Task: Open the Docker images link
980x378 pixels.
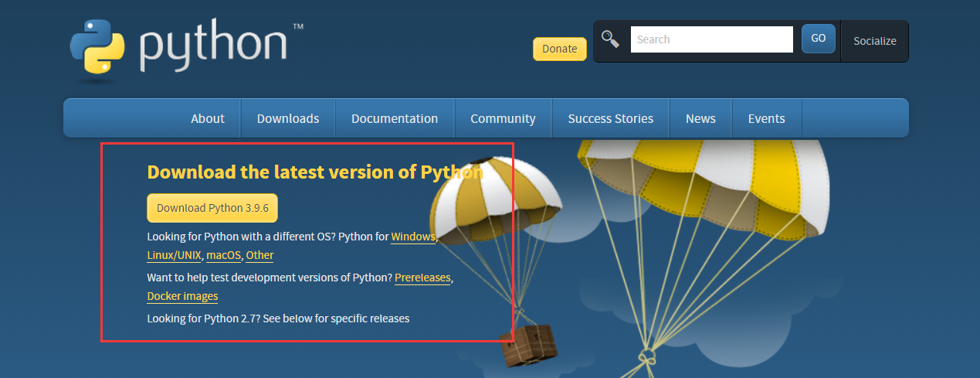Action: coord(182,296)
